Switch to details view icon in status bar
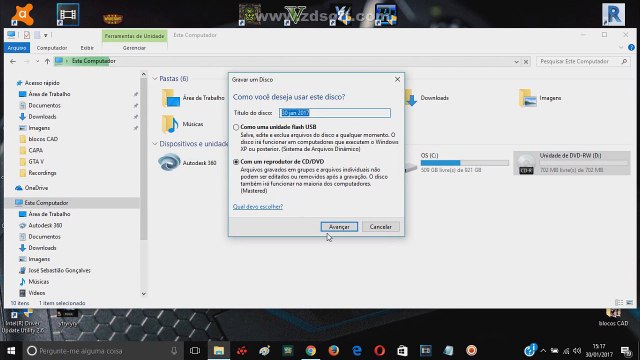This screenshot has width=640, height=360. click(619, 303)
